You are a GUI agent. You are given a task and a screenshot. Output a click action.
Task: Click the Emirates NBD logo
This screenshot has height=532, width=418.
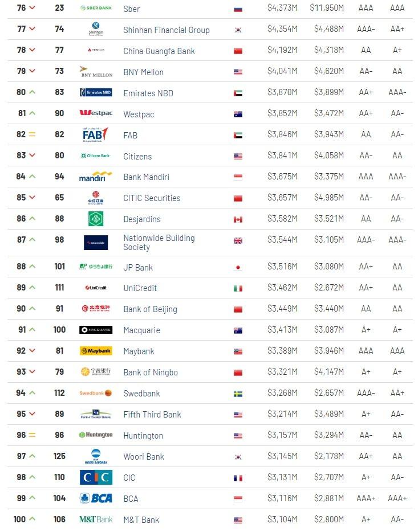(96, 92)
